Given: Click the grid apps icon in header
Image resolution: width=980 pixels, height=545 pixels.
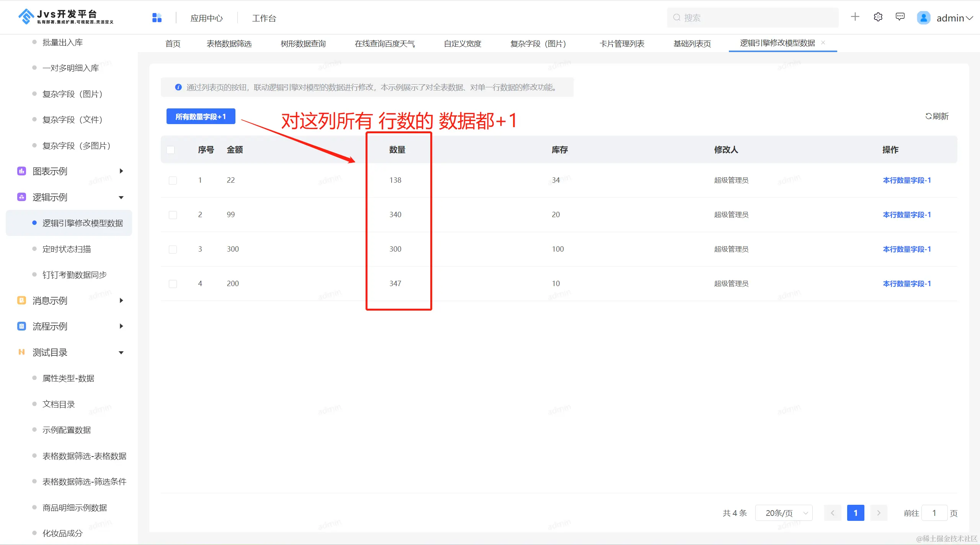Looking at the screenshot, I should (x=157, y=18).
